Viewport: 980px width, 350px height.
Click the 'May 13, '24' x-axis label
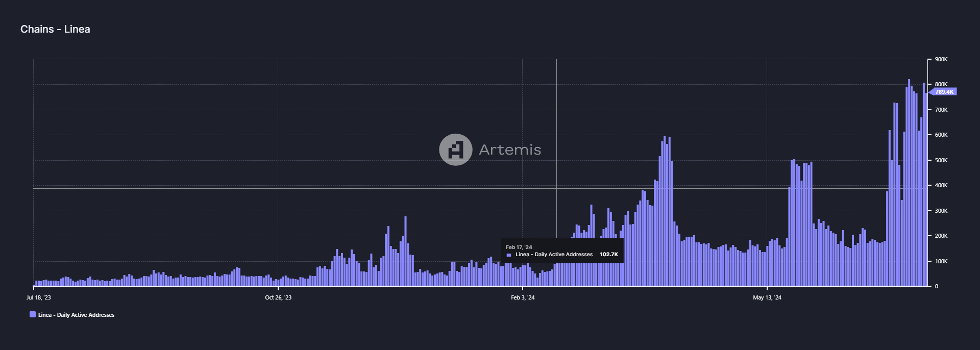click(x=767, y=297)
